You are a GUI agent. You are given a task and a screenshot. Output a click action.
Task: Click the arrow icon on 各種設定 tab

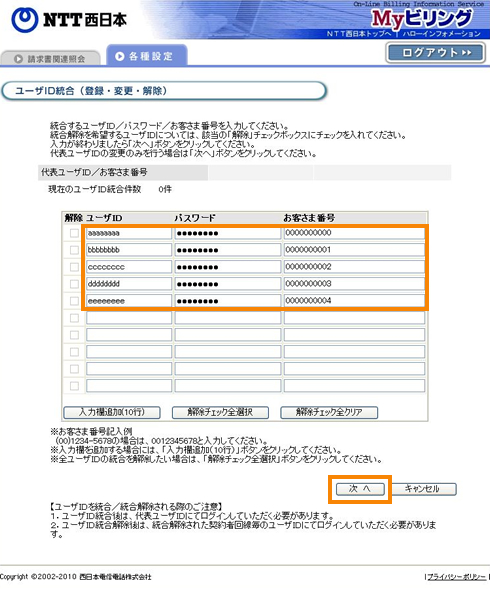tap(119, 56)
